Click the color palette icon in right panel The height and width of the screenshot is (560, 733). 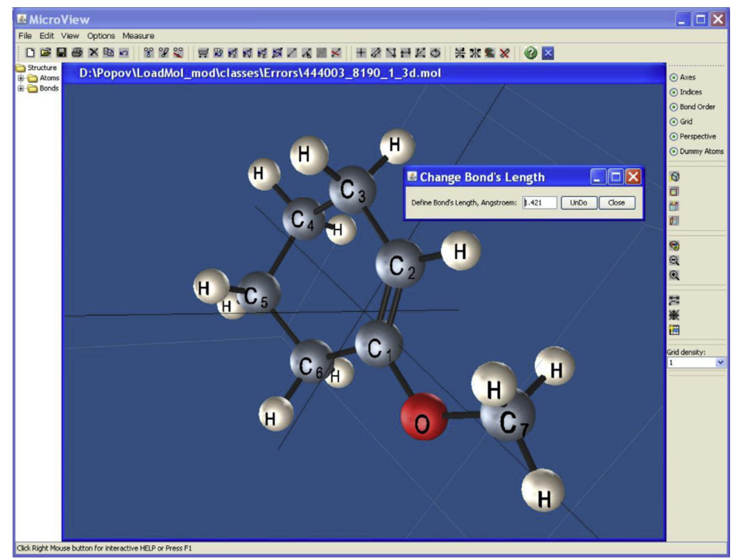coord(674,246)
